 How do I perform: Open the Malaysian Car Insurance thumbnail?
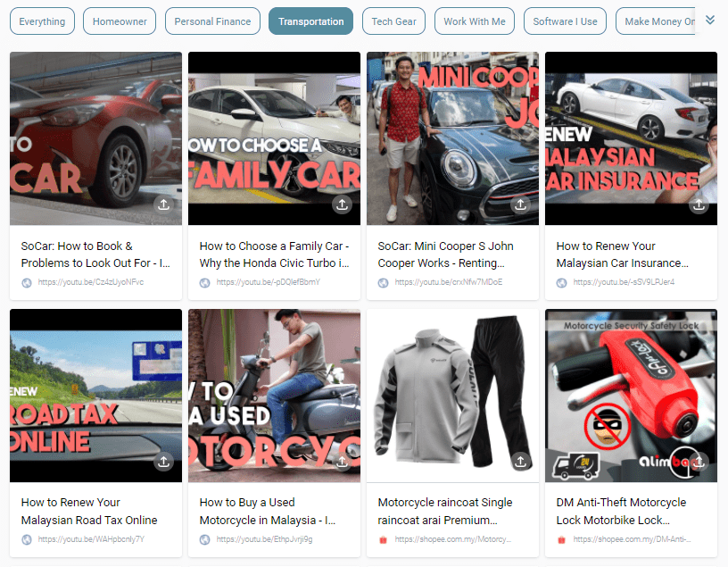tap(631, 138)
